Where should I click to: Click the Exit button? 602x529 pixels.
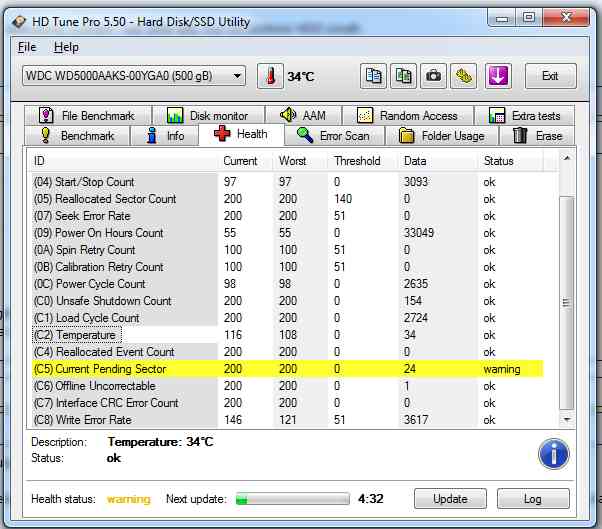point(550,76)
